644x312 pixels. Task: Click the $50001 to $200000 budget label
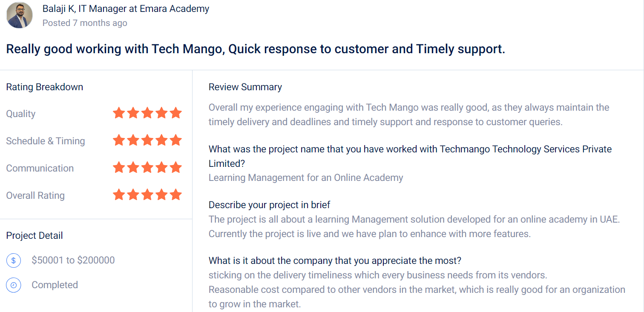[73, 260]
